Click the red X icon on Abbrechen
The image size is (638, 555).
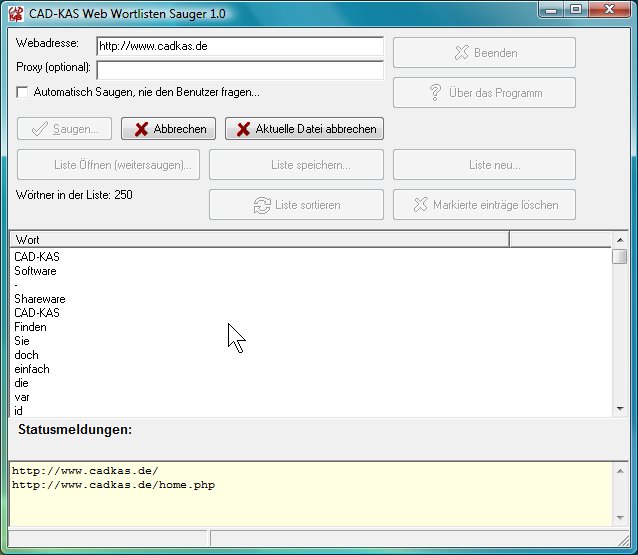142,129
